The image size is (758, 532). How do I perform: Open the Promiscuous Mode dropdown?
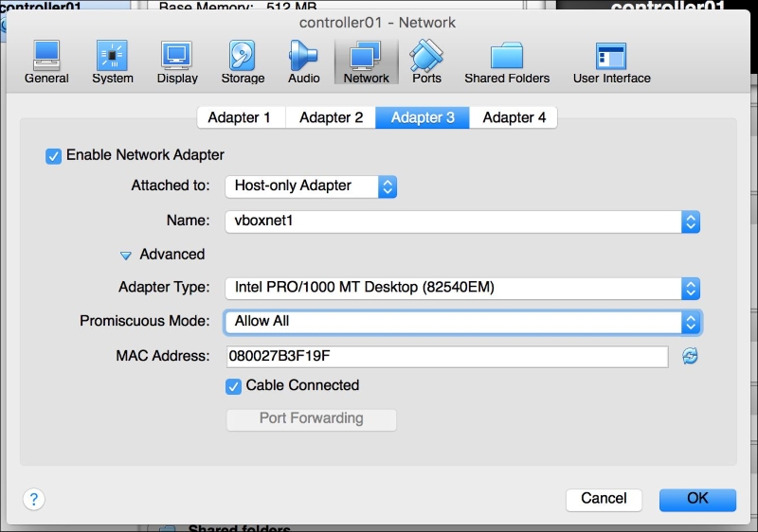462,322
